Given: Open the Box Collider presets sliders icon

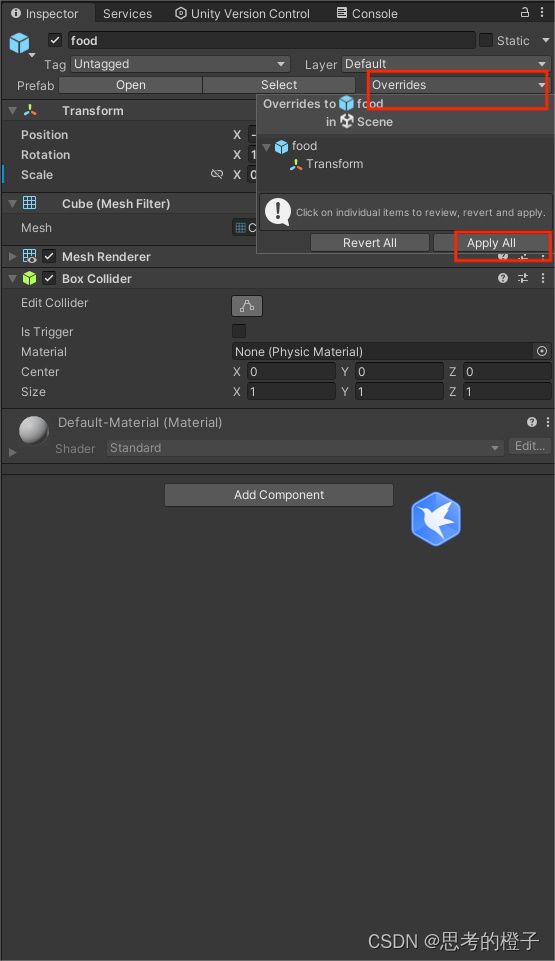Looking at the screenshot, I should pos(523,278).
